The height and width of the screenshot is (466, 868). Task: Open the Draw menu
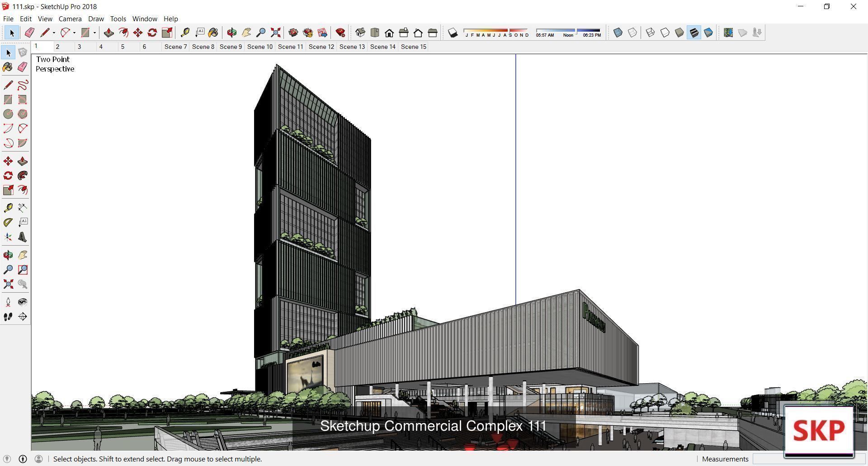[96, 19]
